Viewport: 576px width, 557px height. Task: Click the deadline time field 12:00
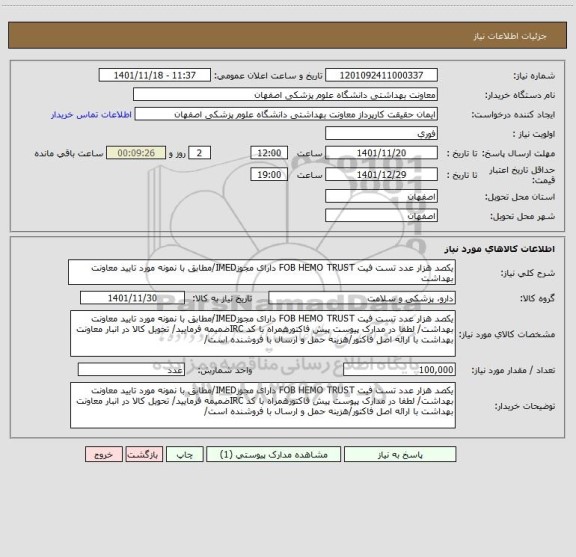269,153
